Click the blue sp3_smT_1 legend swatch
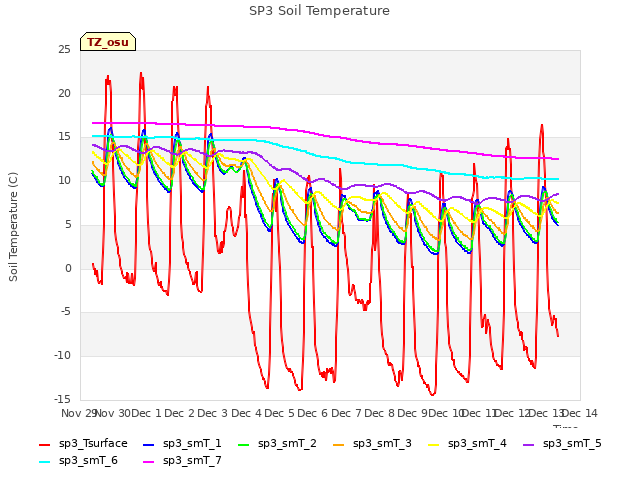 pyautogui.click(x=149, y=444)
